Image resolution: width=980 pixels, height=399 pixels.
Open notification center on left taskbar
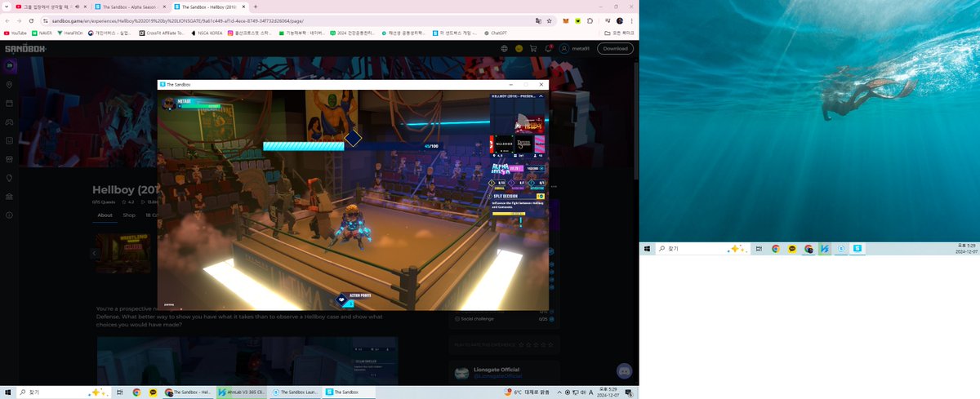[x=629, y=392]
